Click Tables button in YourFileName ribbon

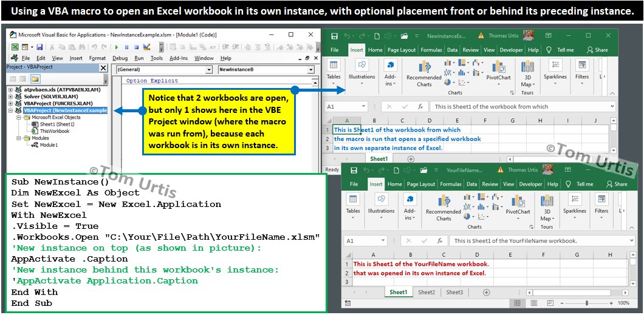pyautogui.click(x=353, y=207)
